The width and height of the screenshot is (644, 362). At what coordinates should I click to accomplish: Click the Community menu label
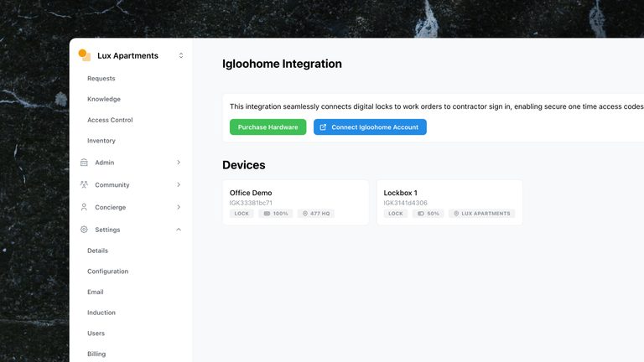point(112,184)
